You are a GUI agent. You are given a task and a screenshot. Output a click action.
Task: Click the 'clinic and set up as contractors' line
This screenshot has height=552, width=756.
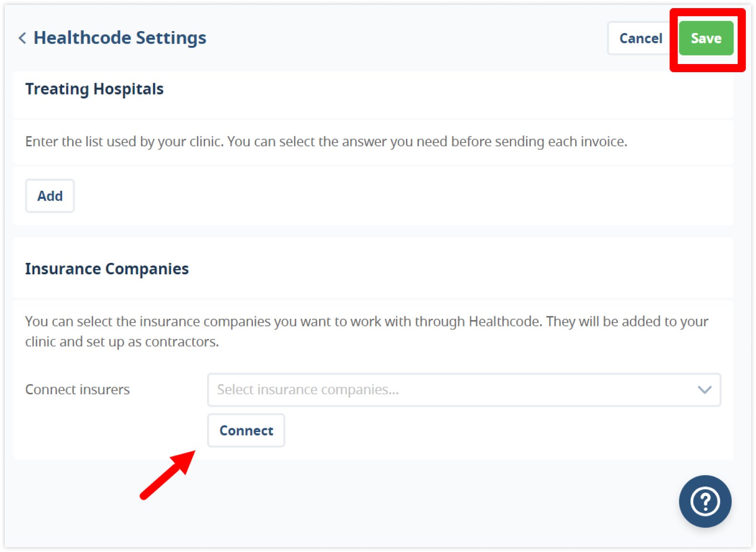pos(122,342)
